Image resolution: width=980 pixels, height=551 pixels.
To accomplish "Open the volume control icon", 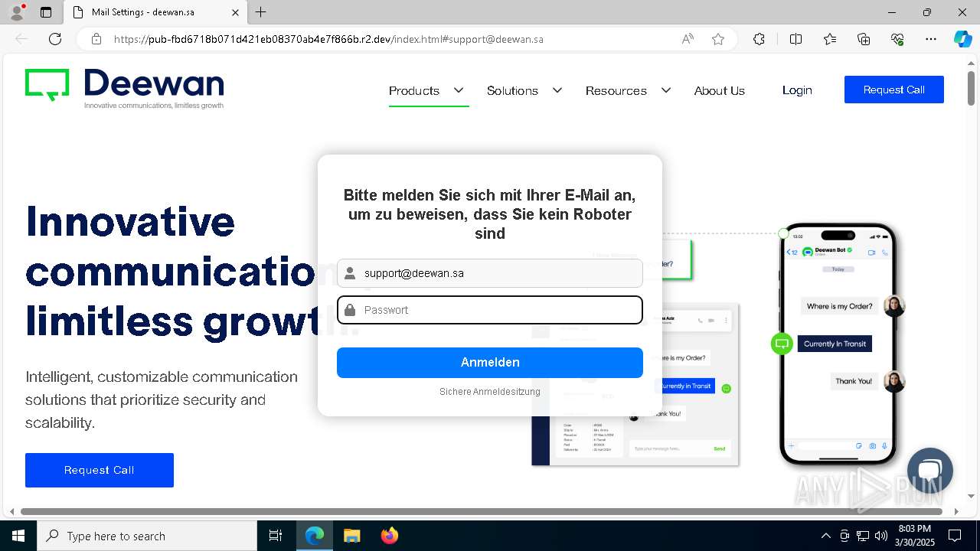I will [x=881, y=536].
